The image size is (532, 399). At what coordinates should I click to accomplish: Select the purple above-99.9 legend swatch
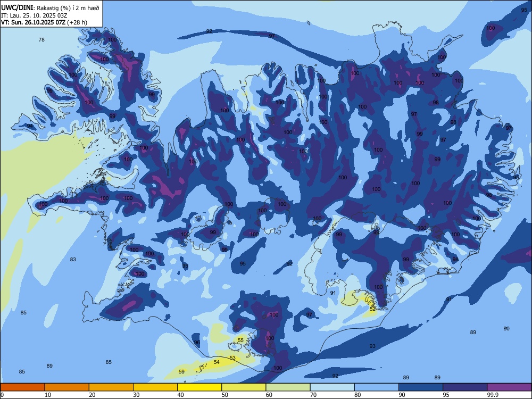[509, 387]
